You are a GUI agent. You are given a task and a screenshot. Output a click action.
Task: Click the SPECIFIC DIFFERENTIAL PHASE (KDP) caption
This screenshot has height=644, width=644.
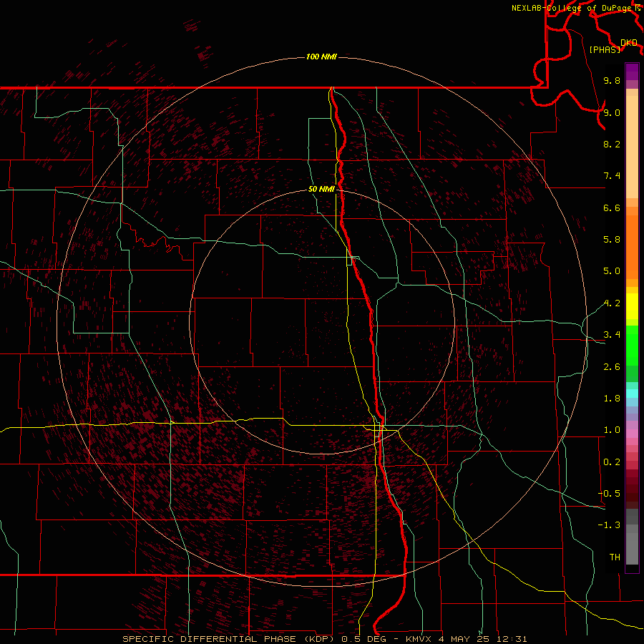(230, 639)
